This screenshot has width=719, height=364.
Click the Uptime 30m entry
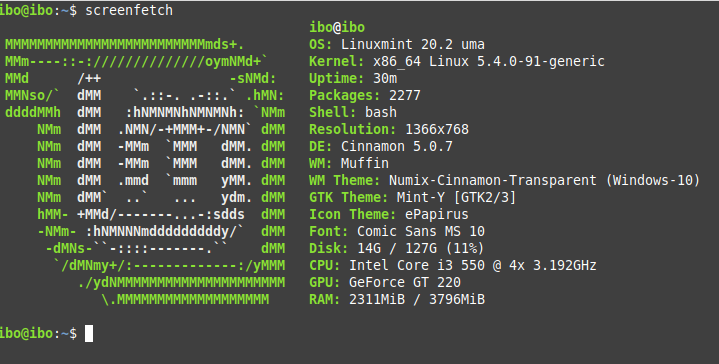tap(353, 78)
